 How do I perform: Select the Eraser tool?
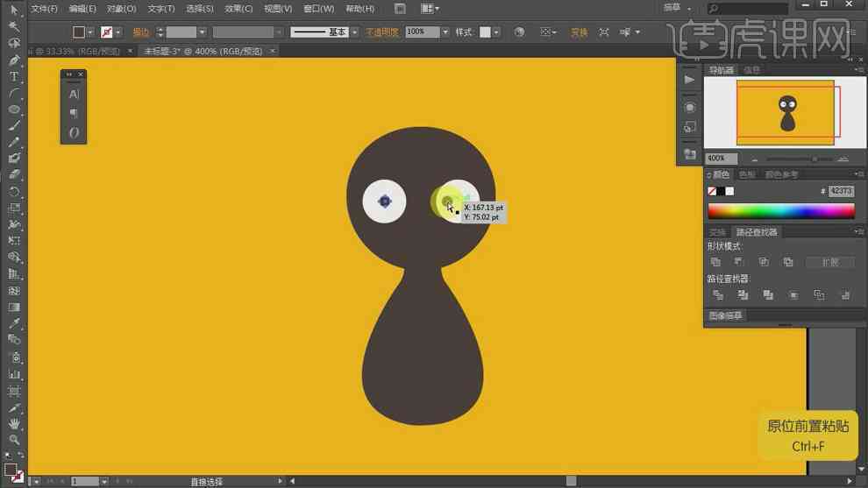point(14,174)
